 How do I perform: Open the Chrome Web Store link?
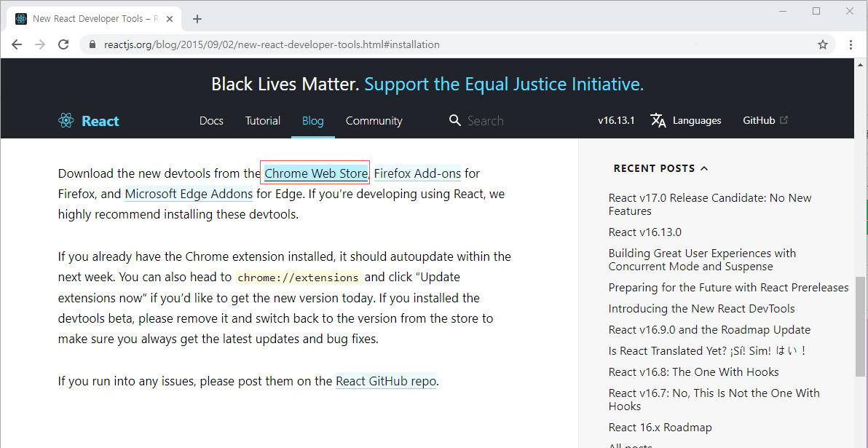pyautogui.click(x=315, y=173)
